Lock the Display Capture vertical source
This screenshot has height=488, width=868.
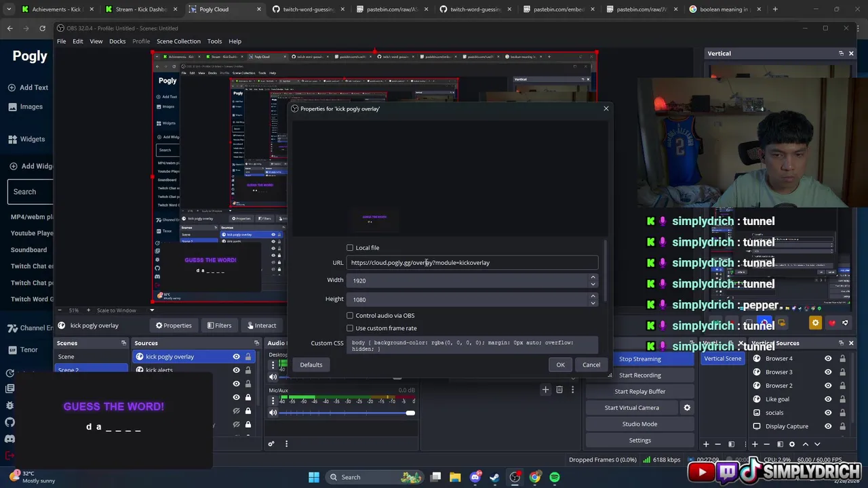click(842, 426)
